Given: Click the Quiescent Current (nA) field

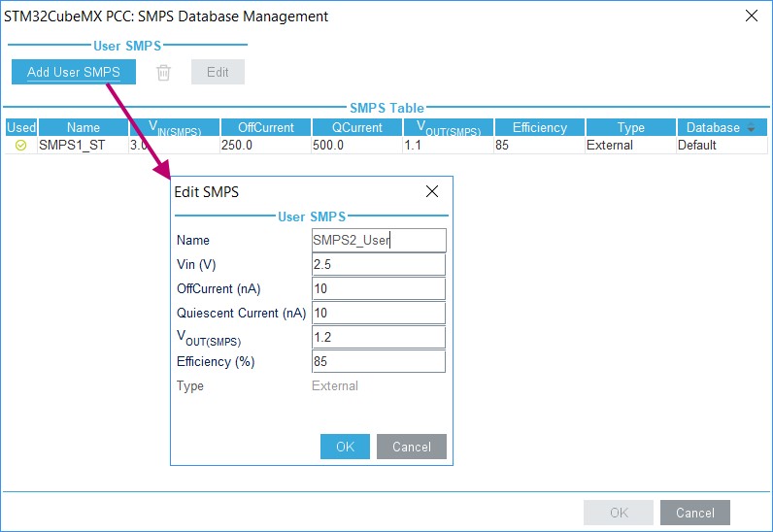Looking at the screenshot, I should [x=379, y=313].
